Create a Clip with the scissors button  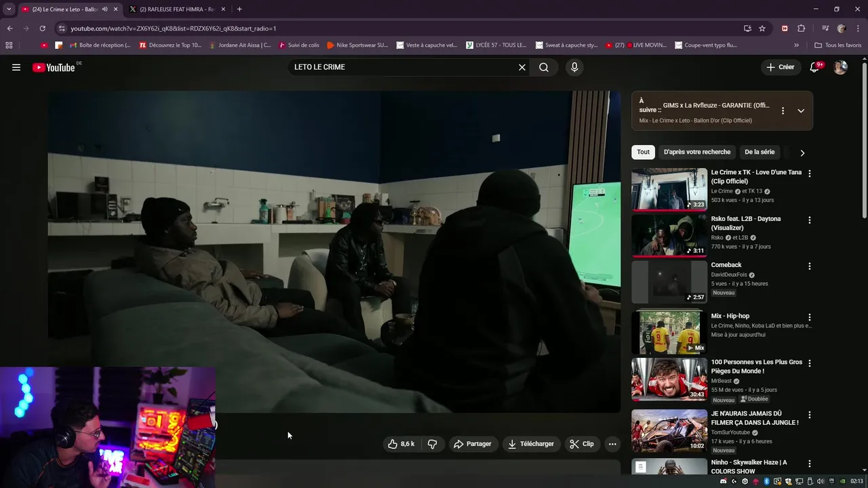(x=582, y=444)
